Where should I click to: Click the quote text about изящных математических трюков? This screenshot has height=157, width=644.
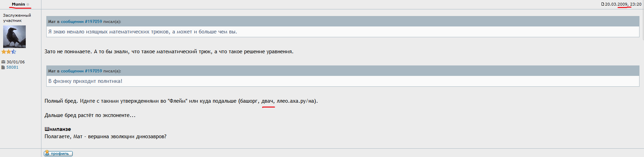click(143, 32)
